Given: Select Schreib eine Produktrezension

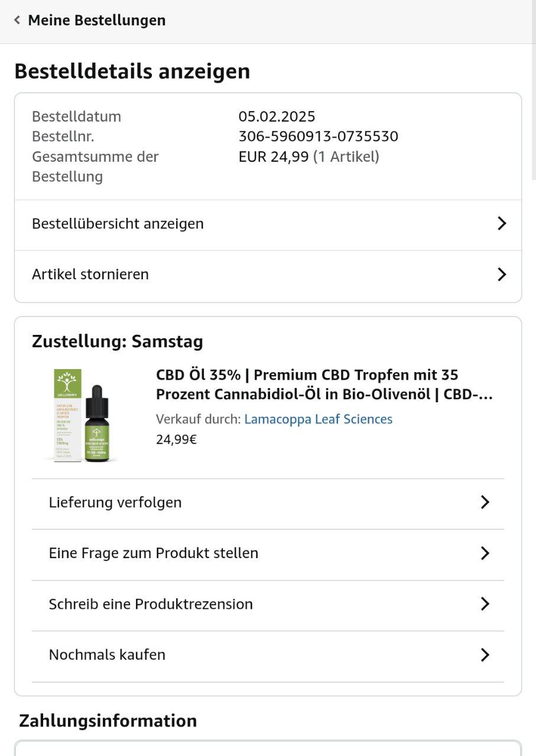Looking at the screenshot, I should coord(151,604).
